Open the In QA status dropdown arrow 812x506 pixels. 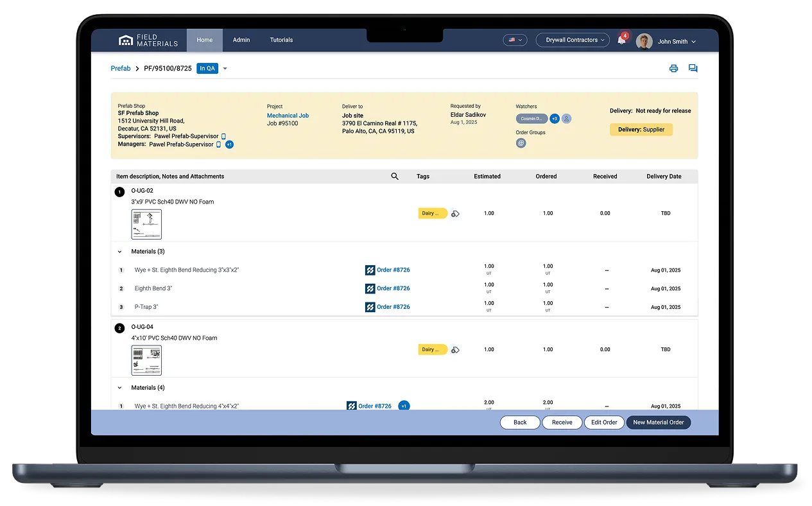[225, 69]
